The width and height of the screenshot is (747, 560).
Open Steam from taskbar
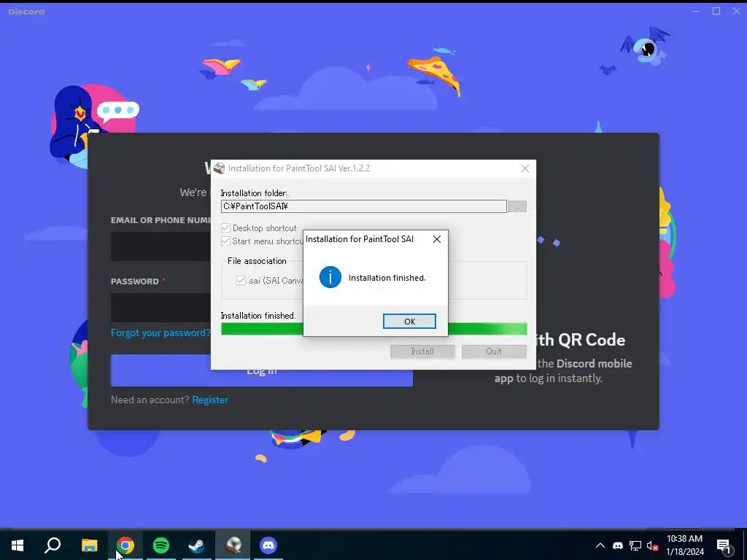pyautogui.click(x=197, y=545)
